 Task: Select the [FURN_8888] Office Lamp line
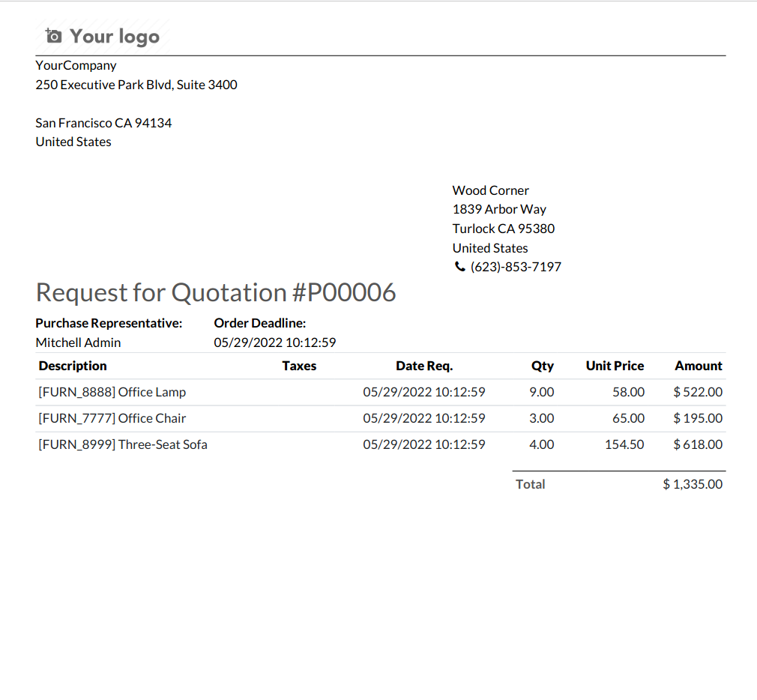(112, 392)
